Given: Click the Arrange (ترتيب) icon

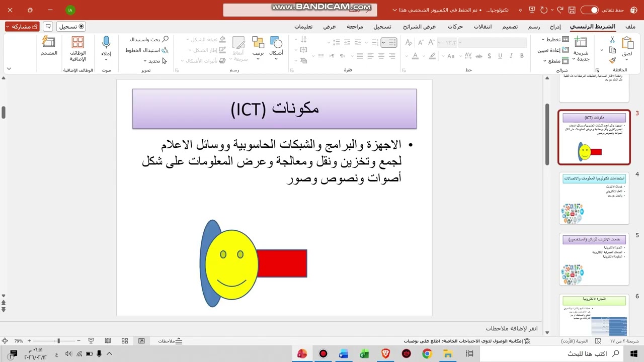Looking at the screenshot, I should (258, 42).
